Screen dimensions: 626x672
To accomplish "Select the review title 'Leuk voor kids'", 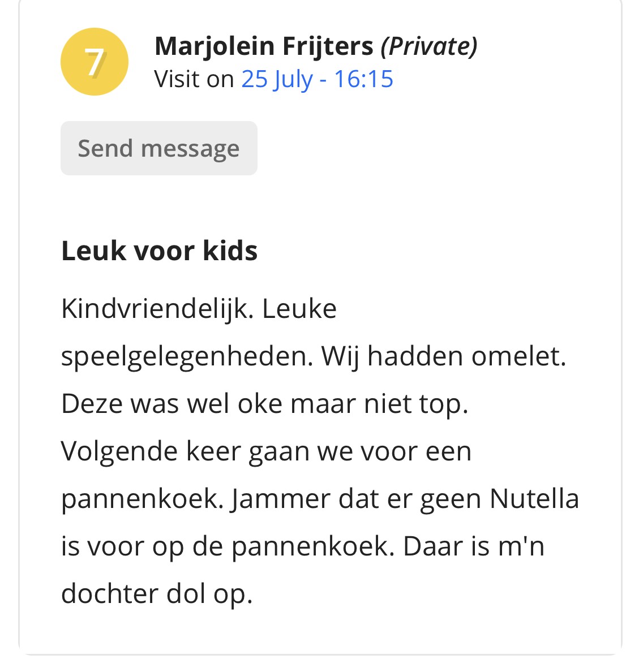I will 160,251.
